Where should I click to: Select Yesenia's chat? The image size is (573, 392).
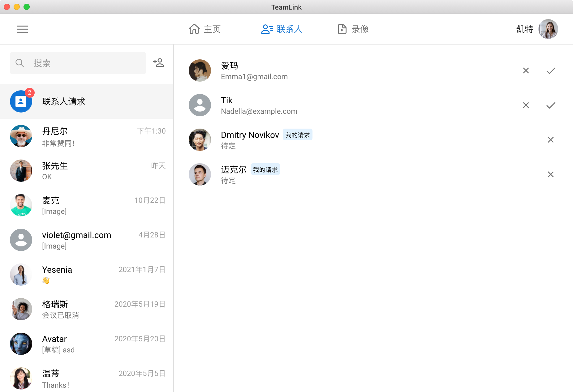(87, 275)
